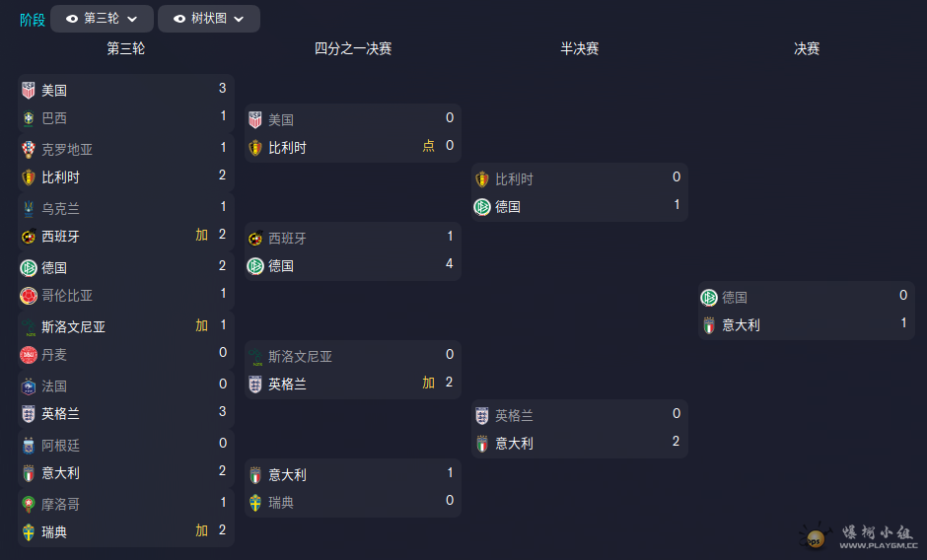Expand the 第三轮 round dropdown arrow

[x=133, y=19]
